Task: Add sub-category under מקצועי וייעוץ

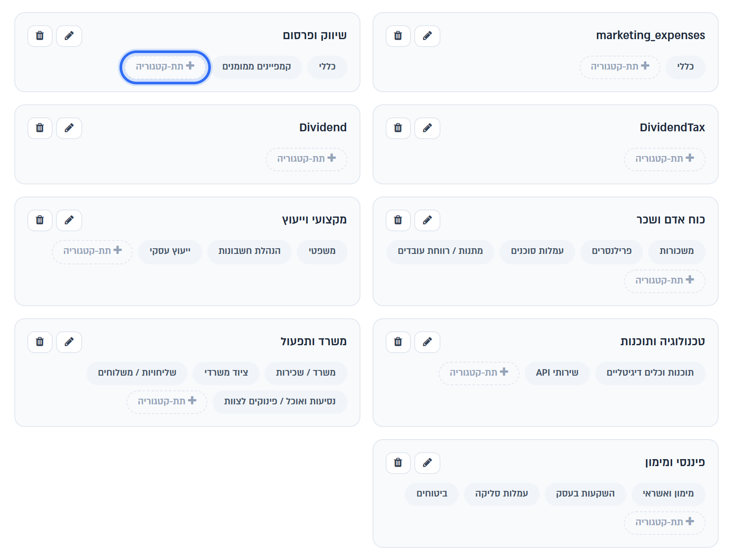Action: (x=92, y=251)
